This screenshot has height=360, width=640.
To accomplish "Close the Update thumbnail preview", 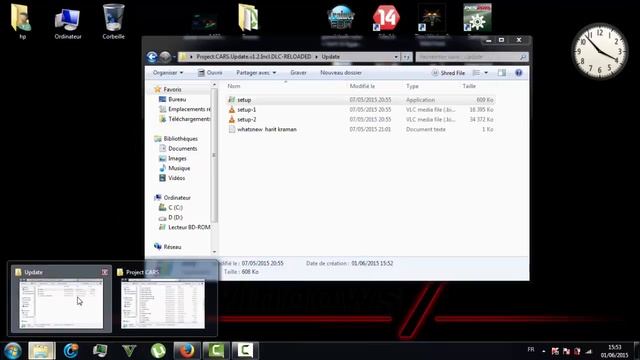I will pyautogui.click(x=104, y=272).
